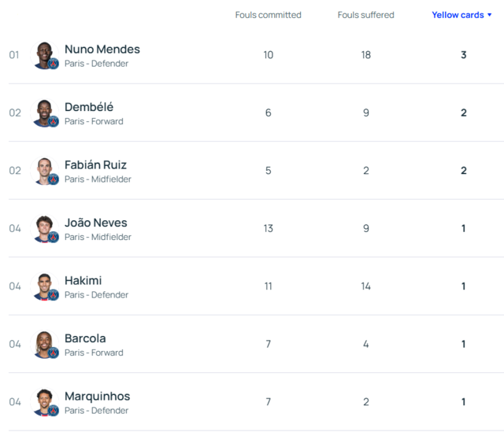504x432 pixels.
Task: Click João Neves avatar image
Action: (x=44, y=228)
